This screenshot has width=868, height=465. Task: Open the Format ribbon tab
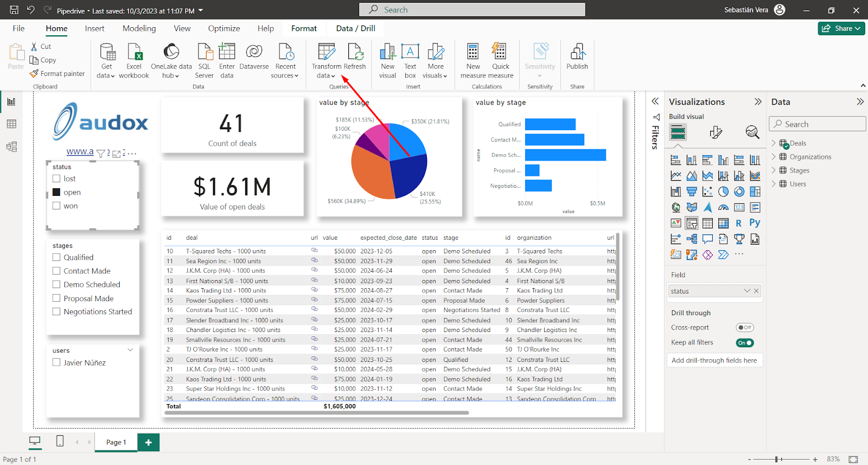click(x=304, y=28)
